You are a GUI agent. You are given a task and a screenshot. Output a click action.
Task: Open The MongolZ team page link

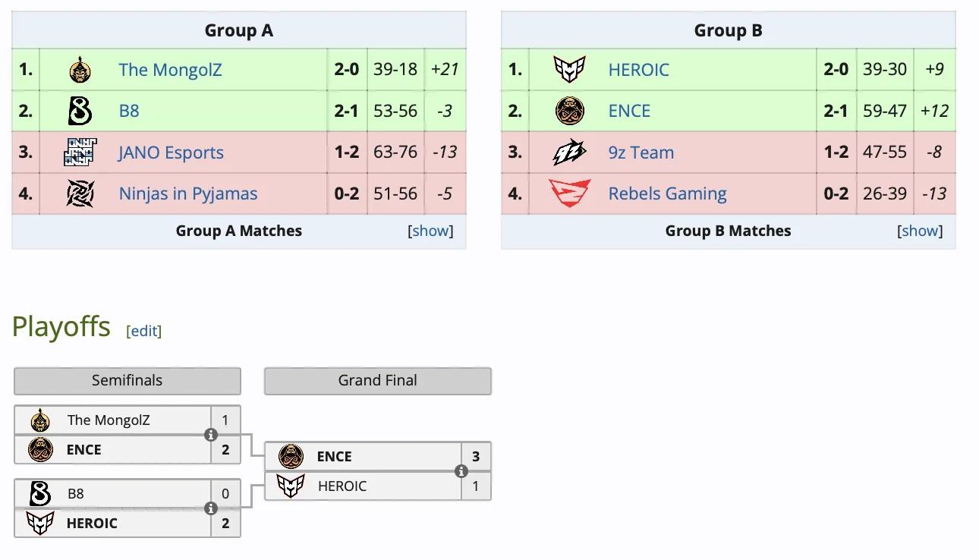pyautogui.click(x=170, y=70)
